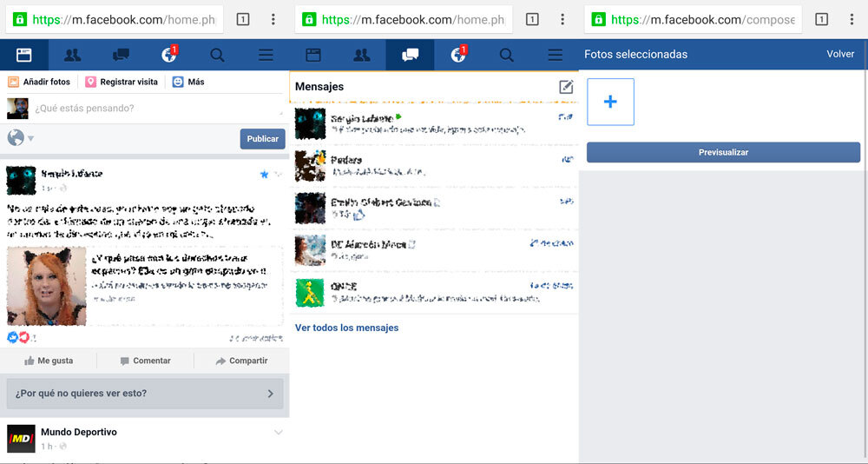Viewport: 868px width, 464px height.
Task: Expand the chevron menu on Mundo Deportivo post
Action: click(x=278, y=432)
